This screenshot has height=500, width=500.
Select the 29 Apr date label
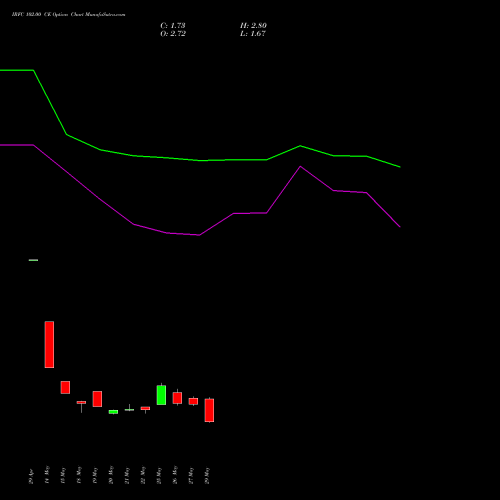pyautogui.click(x=31, y=476)
